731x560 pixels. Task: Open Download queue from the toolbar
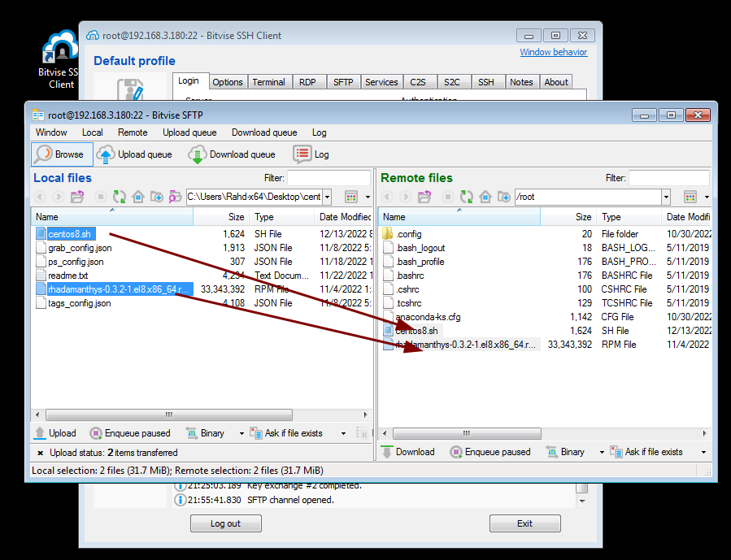(232, 154)
